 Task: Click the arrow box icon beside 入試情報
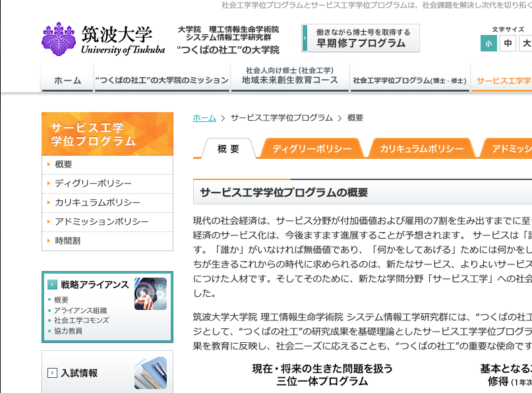point(52,373)
